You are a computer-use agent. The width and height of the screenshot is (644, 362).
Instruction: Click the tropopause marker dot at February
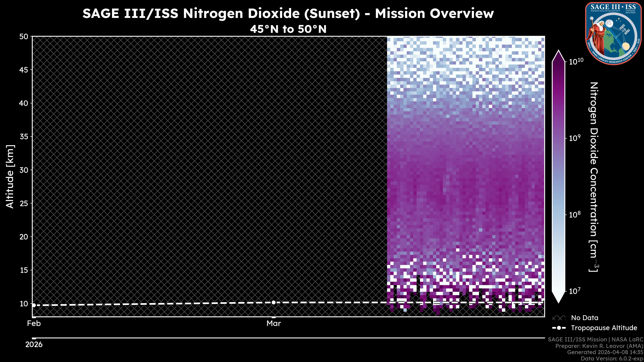(x=34, y=305)
